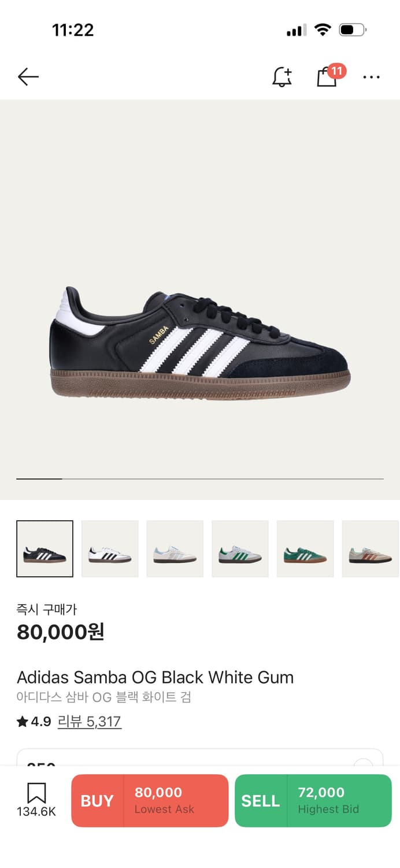Tap the back arrow icon
Screen dimensions: 400x868
click(28, 77)
